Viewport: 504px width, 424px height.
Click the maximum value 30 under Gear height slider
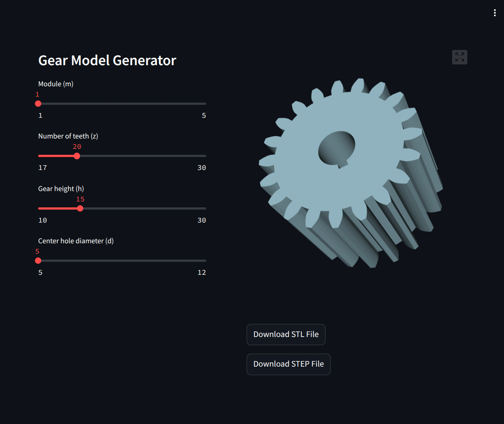click(201, 220)
